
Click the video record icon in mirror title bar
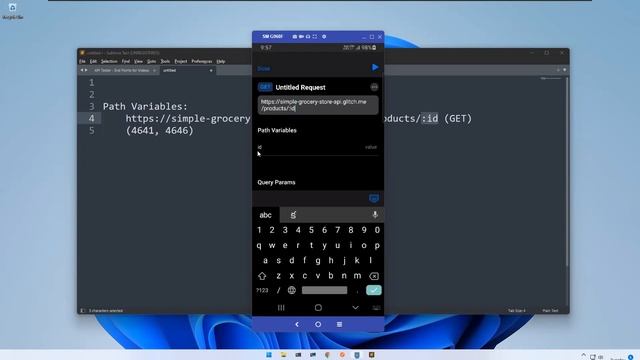point(301,37)
